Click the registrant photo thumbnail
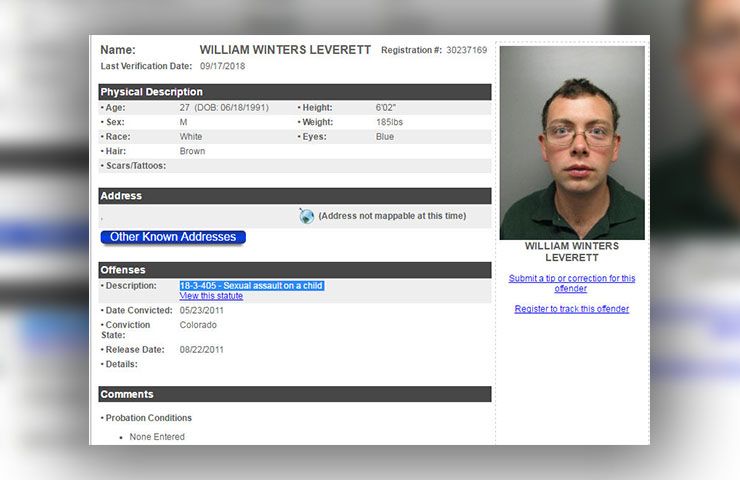Screen dimensions: 740x480 (x=572, y=143)
